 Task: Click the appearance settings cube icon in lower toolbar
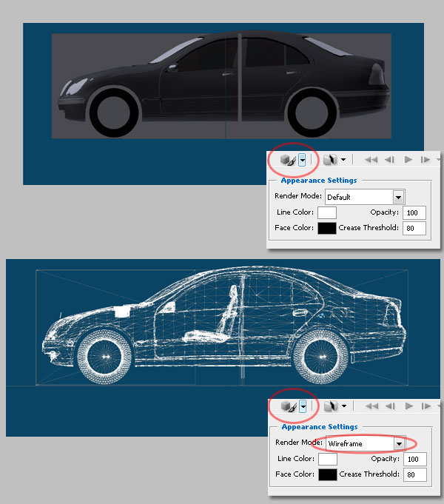287,406
